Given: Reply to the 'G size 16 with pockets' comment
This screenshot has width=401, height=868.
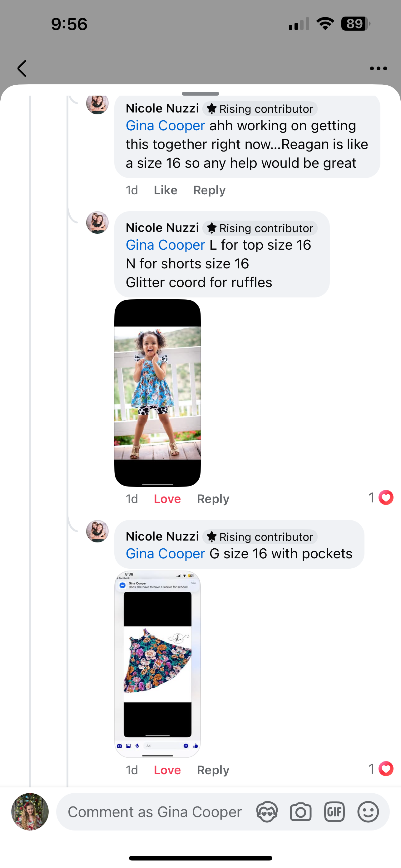Looking at the screenshot, I should [x=213, y=770].
